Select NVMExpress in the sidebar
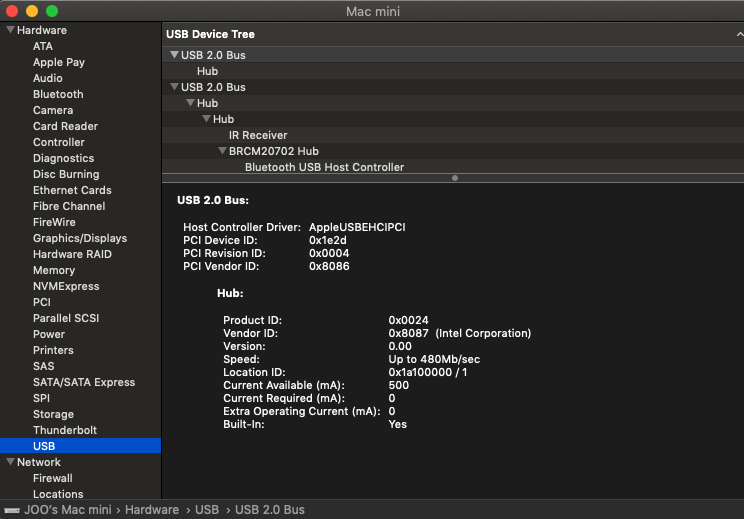Viewport: 744px width, 519px height. click(x=66, y=286)
